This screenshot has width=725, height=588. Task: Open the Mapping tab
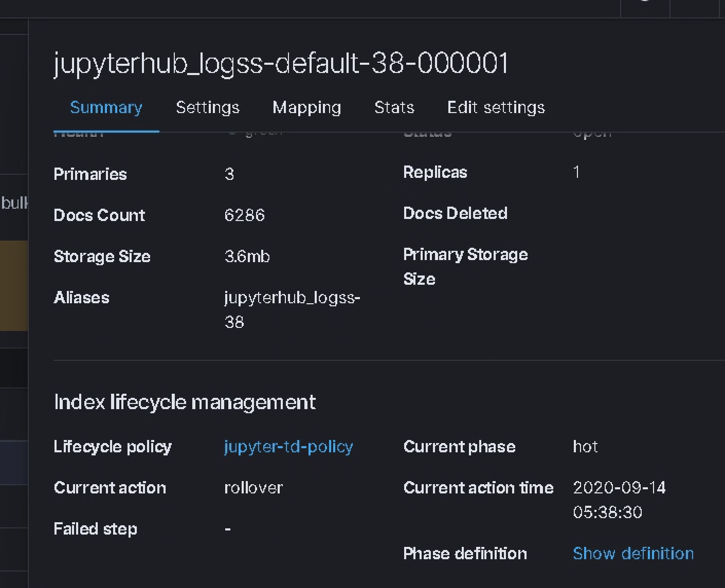(306, 107)
